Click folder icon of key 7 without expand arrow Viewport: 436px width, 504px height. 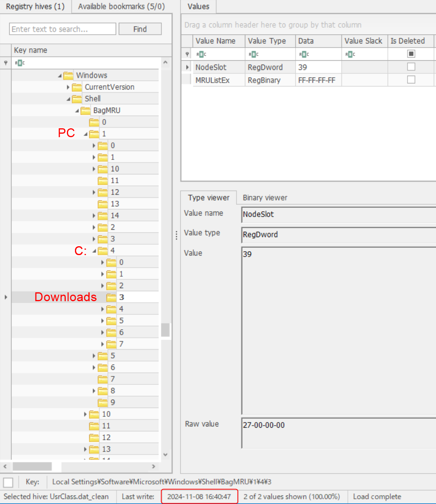click(103, 379)
